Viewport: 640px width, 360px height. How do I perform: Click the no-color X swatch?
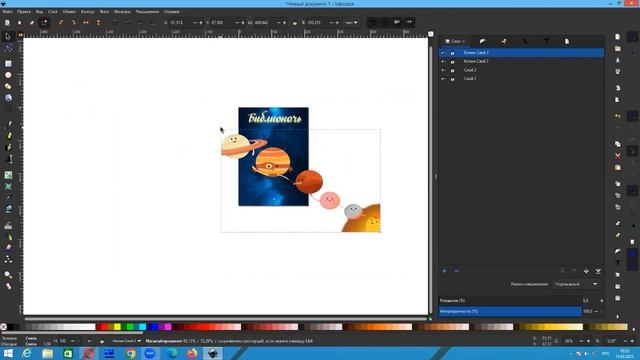[x=3, y=327]
